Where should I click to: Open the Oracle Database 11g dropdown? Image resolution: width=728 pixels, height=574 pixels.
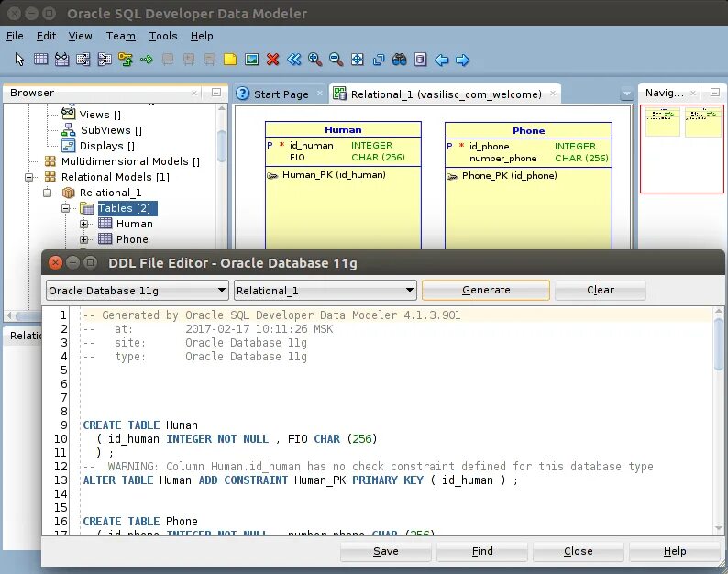click(138, 291)
